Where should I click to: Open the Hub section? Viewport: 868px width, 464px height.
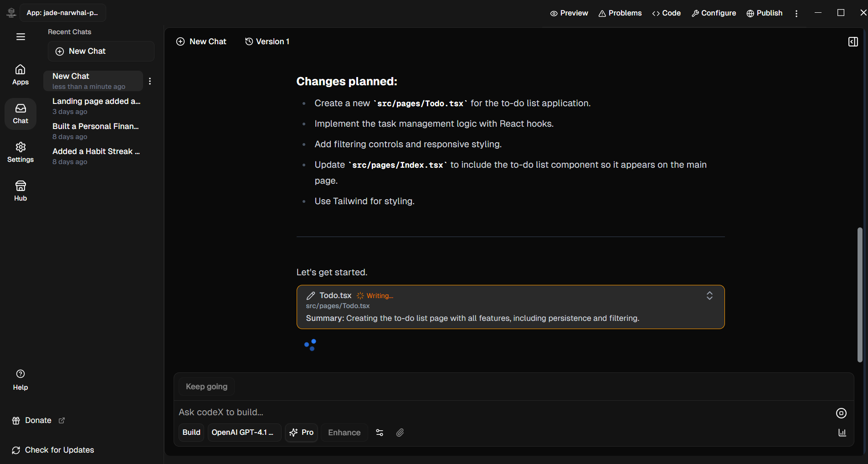point(21,191)
